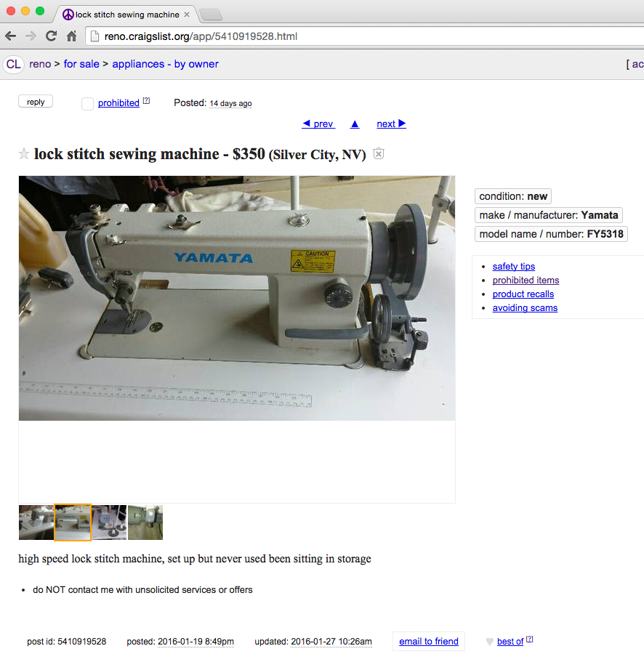Reload the page with refresh icon

coord(51,36)
